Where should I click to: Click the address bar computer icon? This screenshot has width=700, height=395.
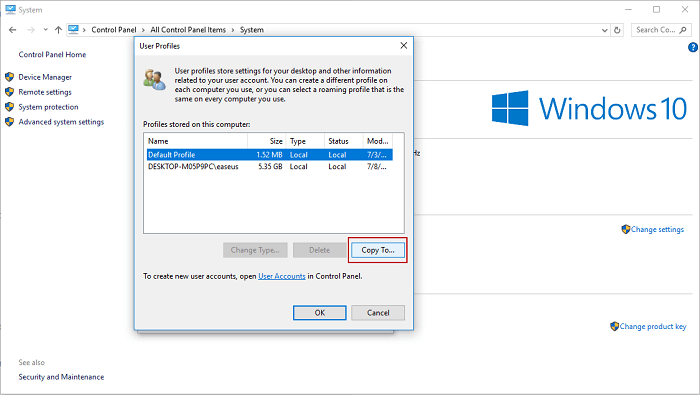tap(74, 30)
